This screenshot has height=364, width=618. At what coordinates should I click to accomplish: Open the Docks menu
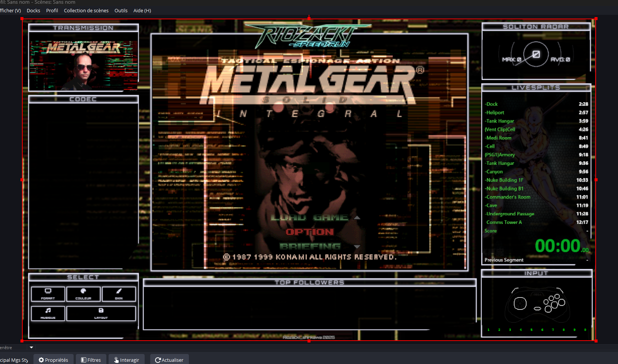(33, 10)
